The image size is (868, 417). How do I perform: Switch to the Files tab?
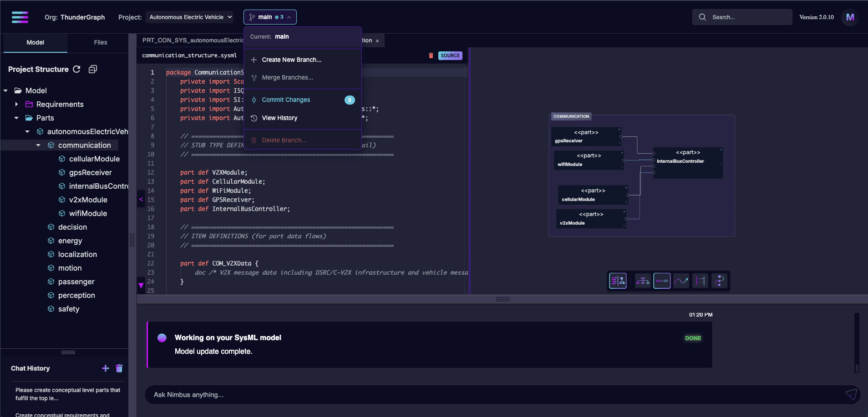[100, 42]
